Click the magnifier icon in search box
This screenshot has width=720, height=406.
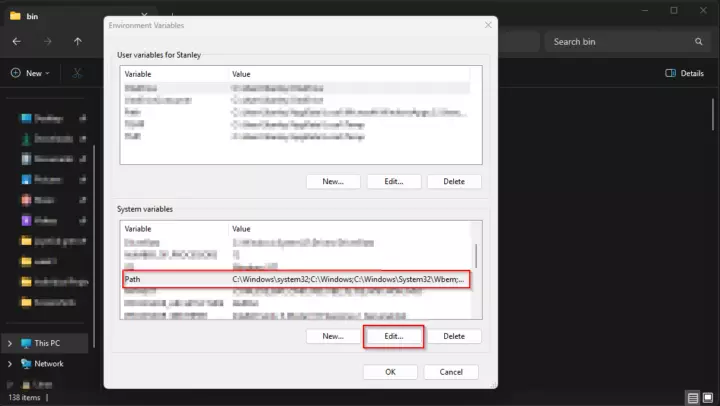click(x=699, y=42)
